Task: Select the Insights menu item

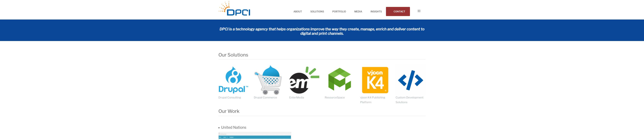Action: [x=376, y=11]
